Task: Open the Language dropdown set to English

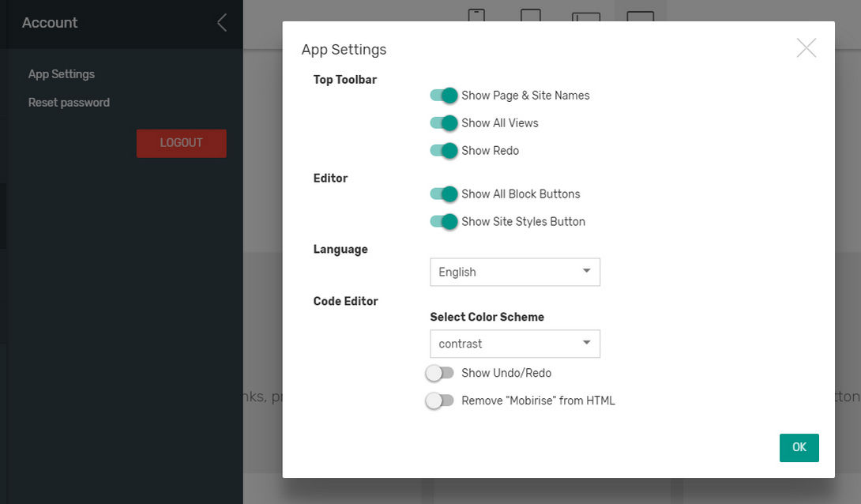Action: coord(514,272)
